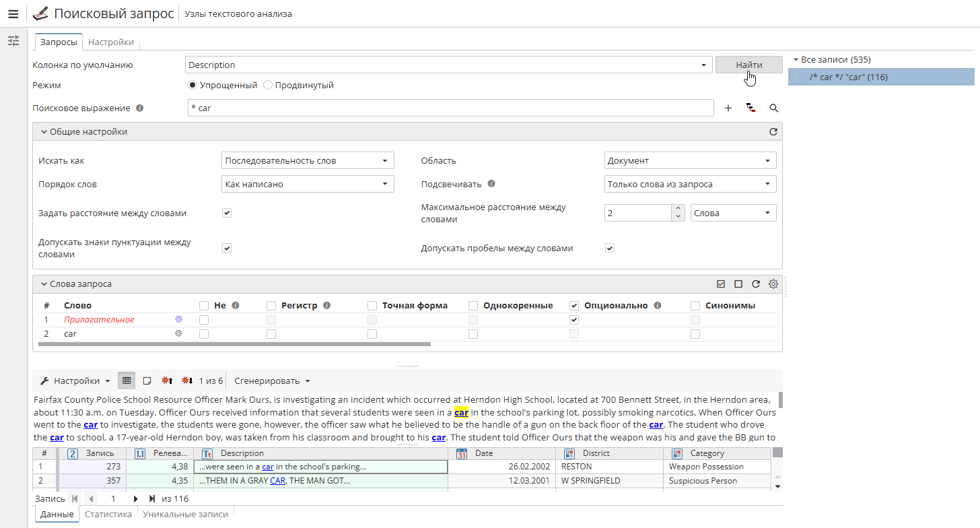980x528 pixels.
Task: Check all in Слова запроса panel
Action: (721, 284)
